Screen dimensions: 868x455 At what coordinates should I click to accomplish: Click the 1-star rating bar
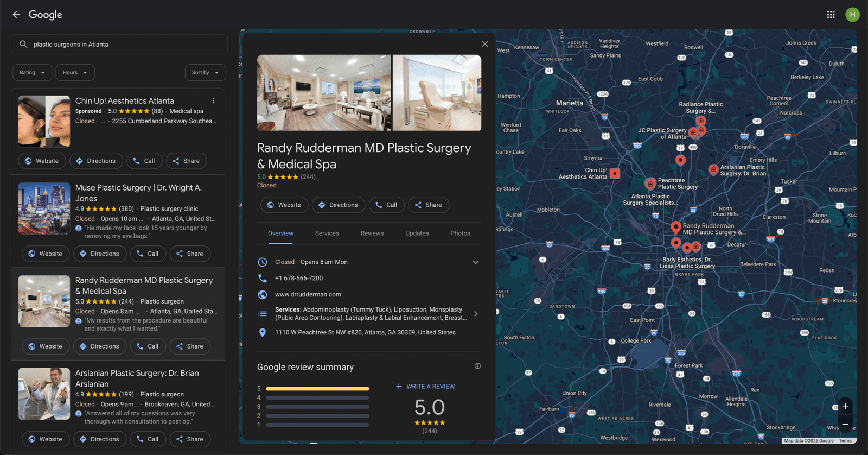(x=317, y=425)
